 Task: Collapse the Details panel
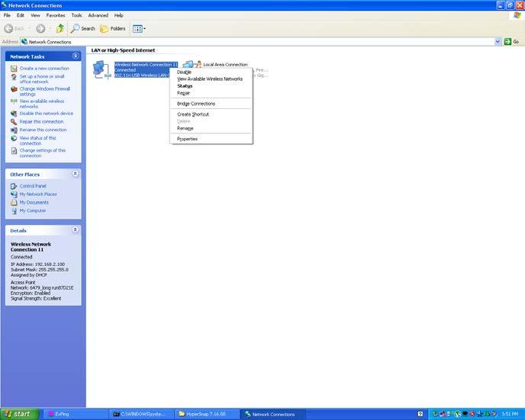(x=76, y=229)
